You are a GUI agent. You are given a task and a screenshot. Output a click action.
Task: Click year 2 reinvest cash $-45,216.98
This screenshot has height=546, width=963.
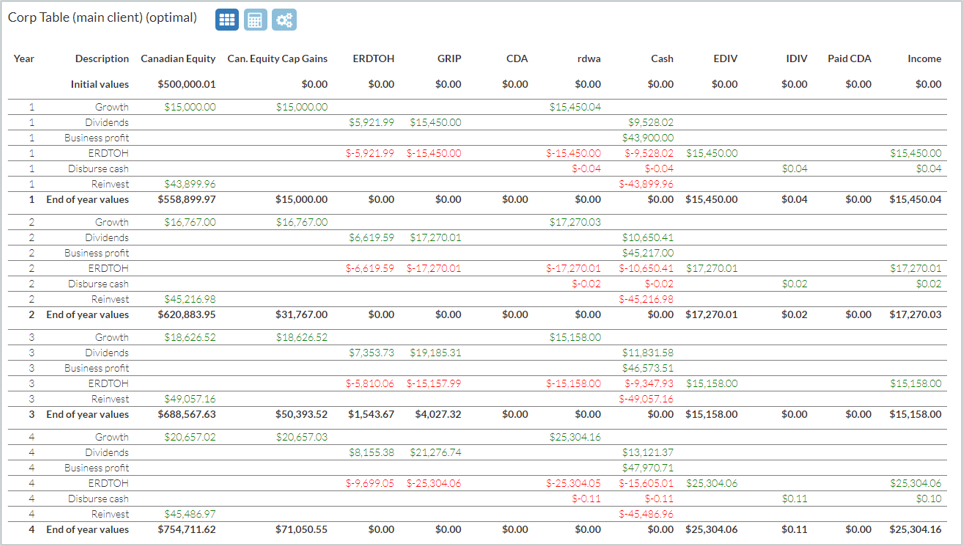(x=646, y=300)
